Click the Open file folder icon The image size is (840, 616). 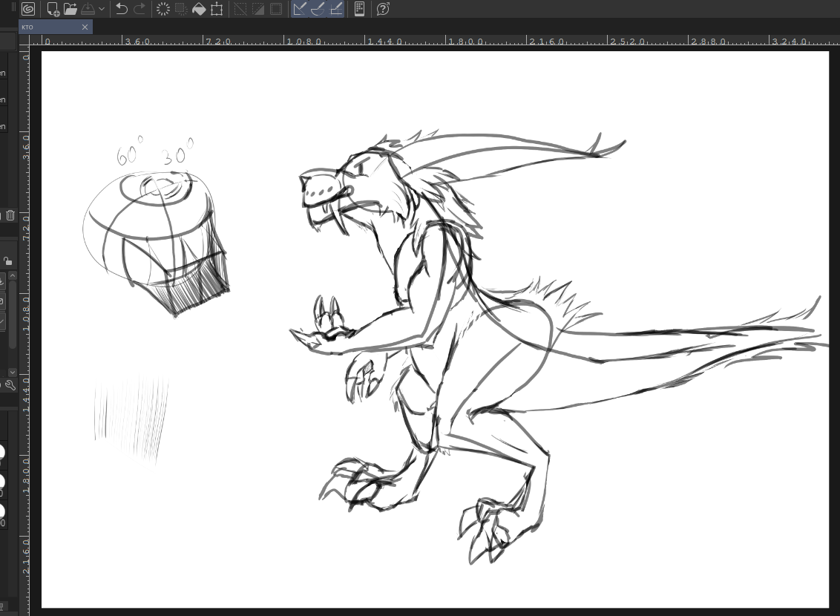click(70, 9)
